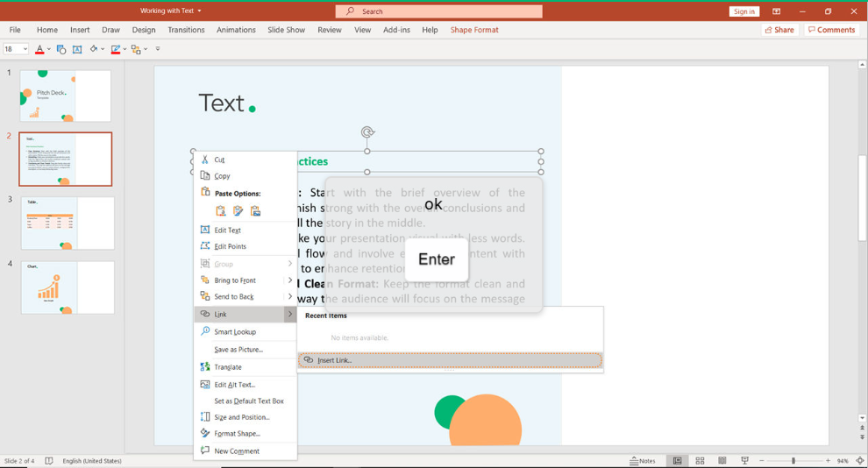Choose Cut from the context menu
This screenshot has height=468, width=868.
tap(245, 160)
